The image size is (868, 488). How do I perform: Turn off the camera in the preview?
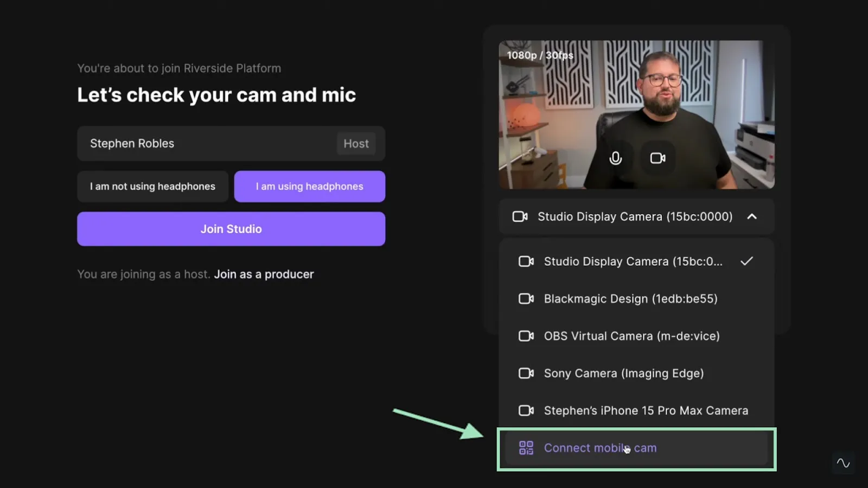[x=658, y=158]
